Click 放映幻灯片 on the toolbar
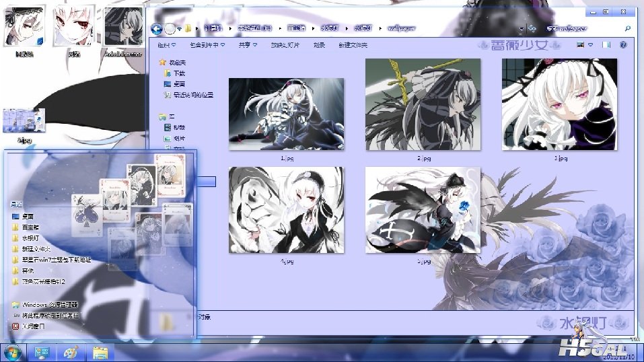 [x=285, y=45]
